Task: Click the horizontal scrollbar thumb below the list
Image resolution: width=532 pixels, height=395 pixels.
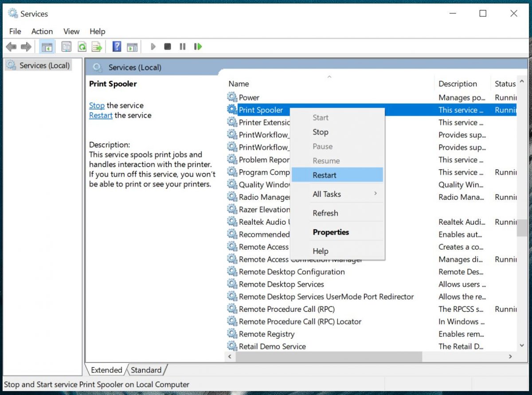Action: (329, 356)
